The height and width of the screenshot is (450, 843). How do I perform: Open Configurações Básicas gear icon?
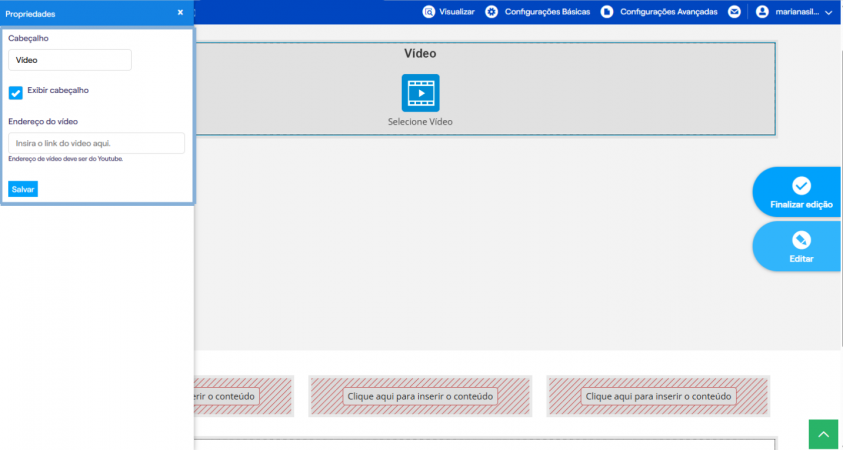tap(491, 12)
